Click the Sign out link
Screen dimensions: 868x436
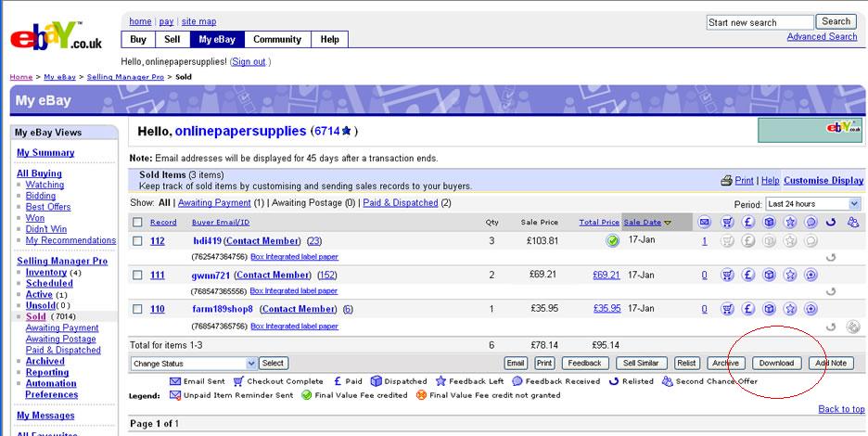click(249, 62)
